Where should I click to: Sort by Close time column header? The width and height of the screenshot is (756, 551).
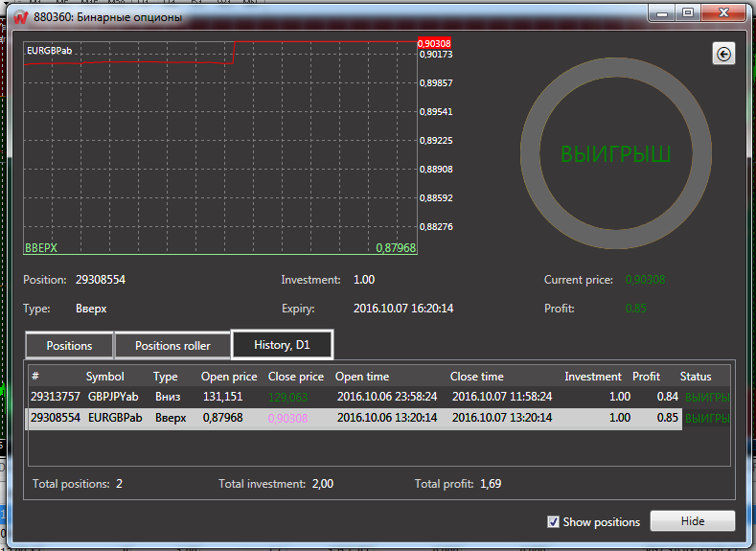pyautogui.click(x=477, y=377)
